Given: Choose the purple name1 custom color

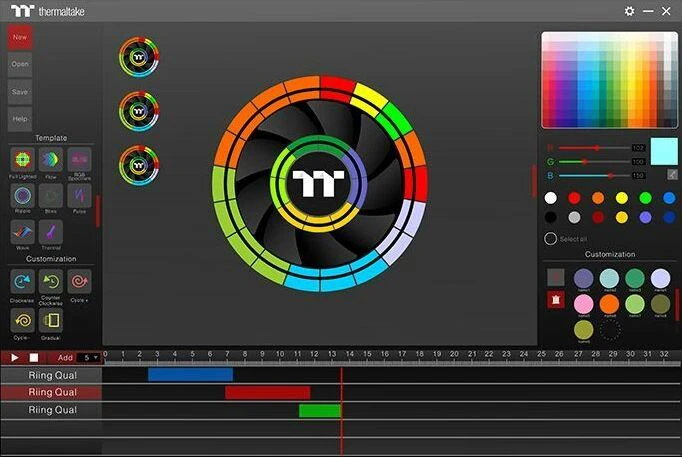Looking at the screenshot, I should pyautogui.click(x=584, y=278).
